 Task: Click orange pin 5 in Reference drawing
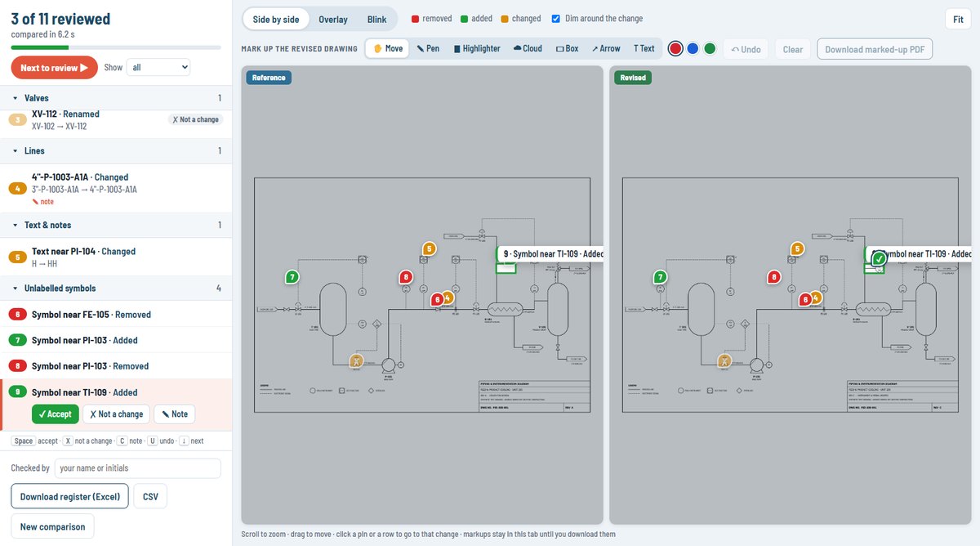[x=430, y=248]
